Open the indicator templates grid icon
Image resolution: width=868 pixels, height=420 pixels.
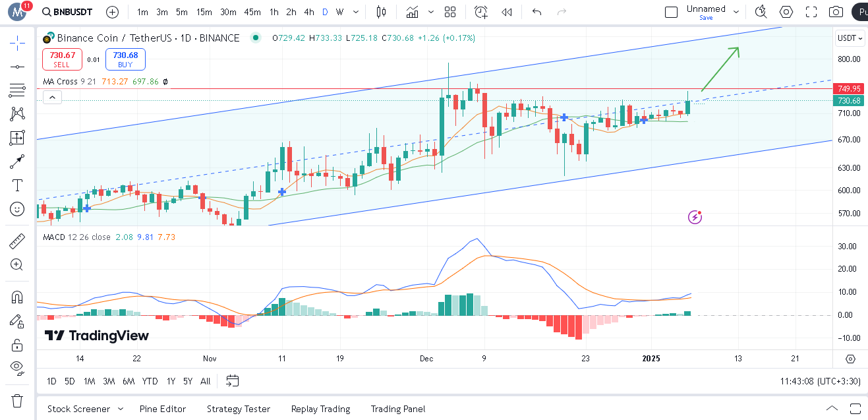[450, 12]
